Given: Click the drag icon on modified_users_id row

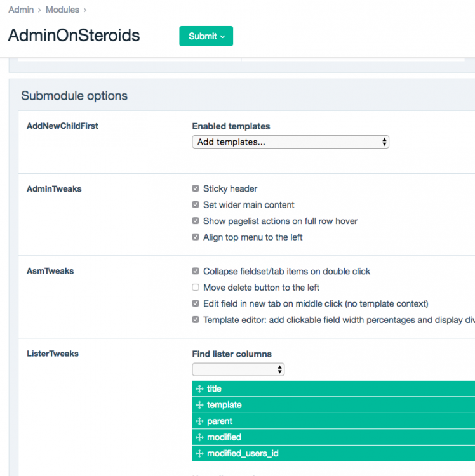Looking at the screenshot, I should point(199,454).
